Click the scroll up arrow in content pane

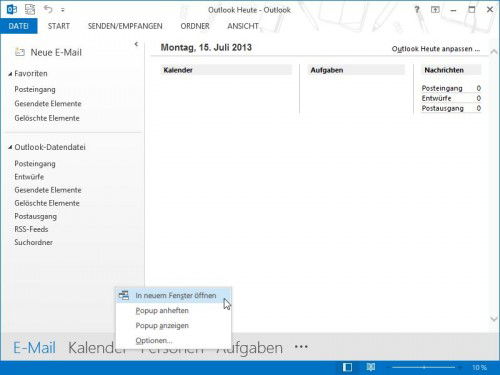tap(494, 52)
